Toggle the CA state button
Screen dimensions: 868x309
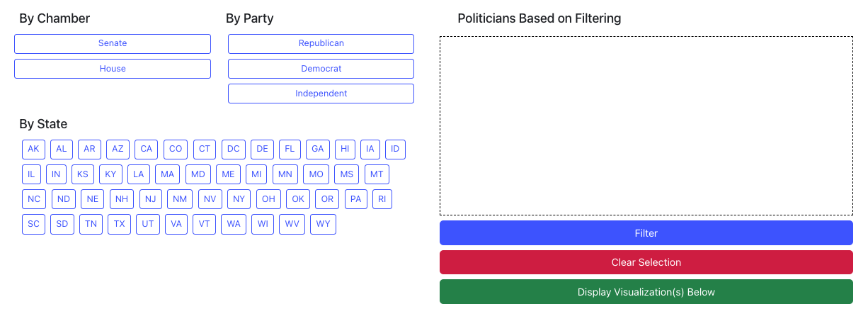click(147, 150)
